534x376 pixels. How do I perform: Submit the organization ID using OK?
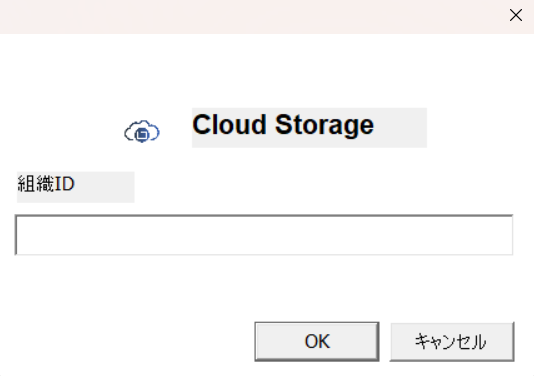point(317,341)
